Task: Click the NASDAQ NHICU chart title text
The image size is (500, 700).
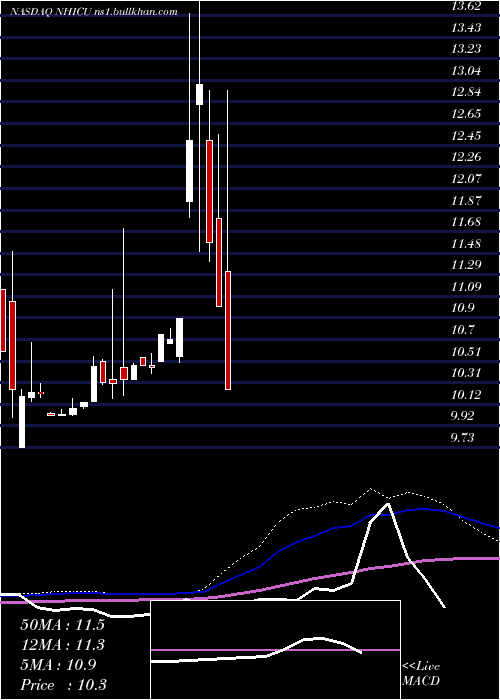Action: [x=94, y=12]
